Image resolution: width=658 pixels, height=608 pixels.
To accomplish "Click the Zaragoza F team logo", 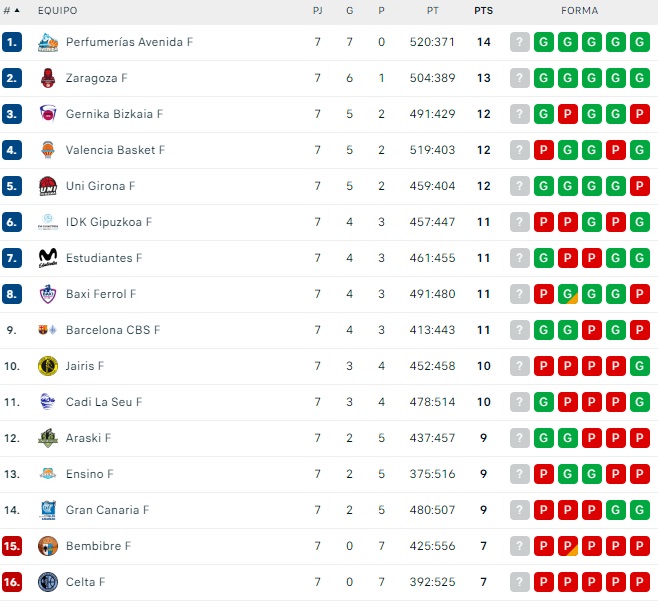I will tap(48, 78).
